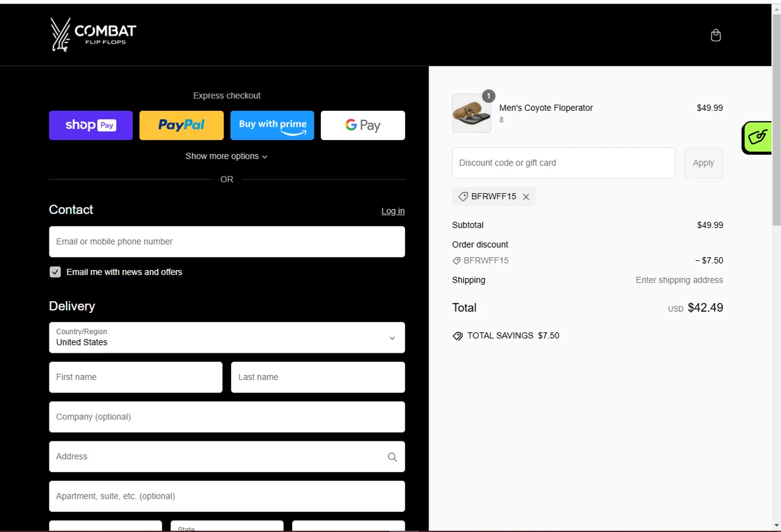Focus the Email or mobile phone field
Image resolution: width=781 pixels, height=532 pixels.
(227, 242)
